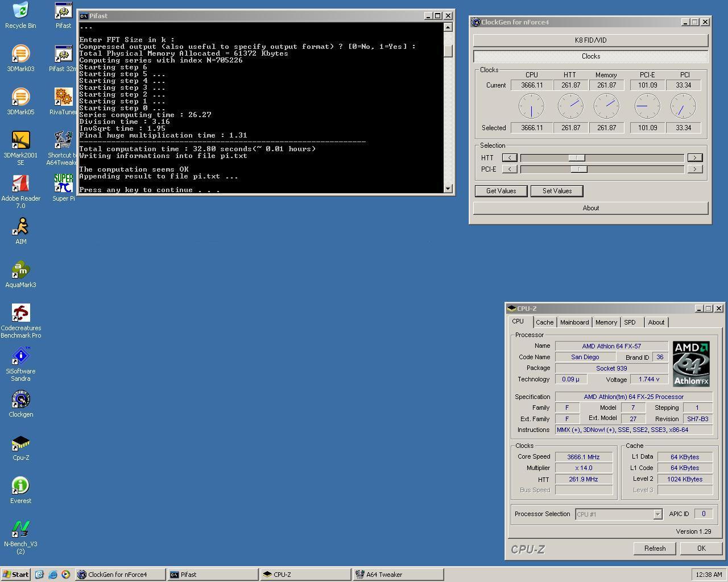This screenshot has width=728, height=582.
Task: Switch to ClockGen for nForce4 taskbar button
Action: coord(121,575)
